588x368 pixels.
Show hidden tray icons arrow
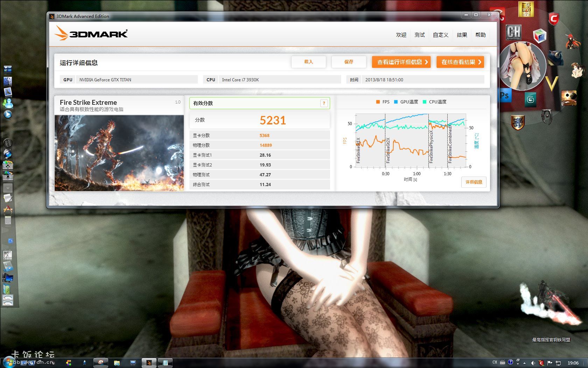click(x=525, y=363)
